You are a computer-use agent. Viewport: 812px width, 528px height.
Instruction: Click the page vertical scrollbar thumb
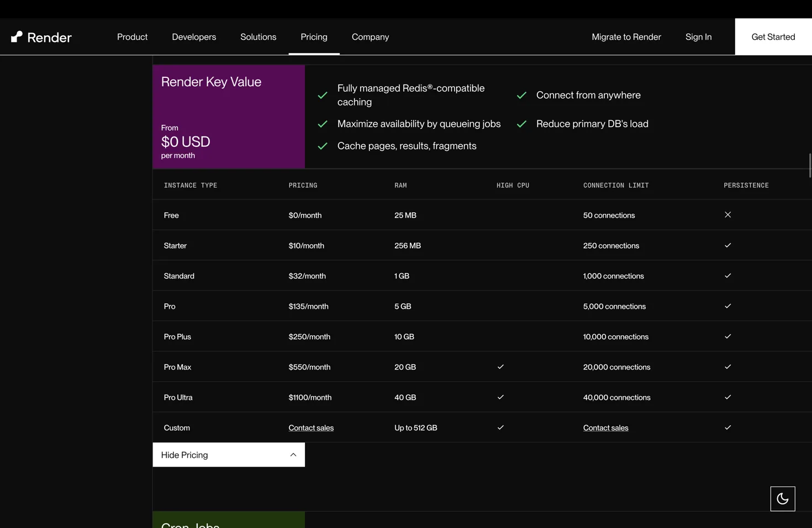[x=810, y=166]
